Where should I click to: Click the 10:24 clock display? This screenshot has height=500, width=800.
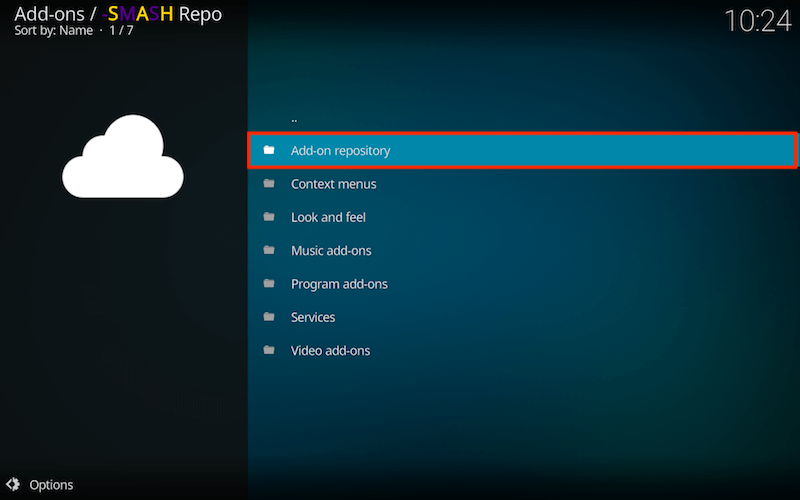[x=758, y=21]
